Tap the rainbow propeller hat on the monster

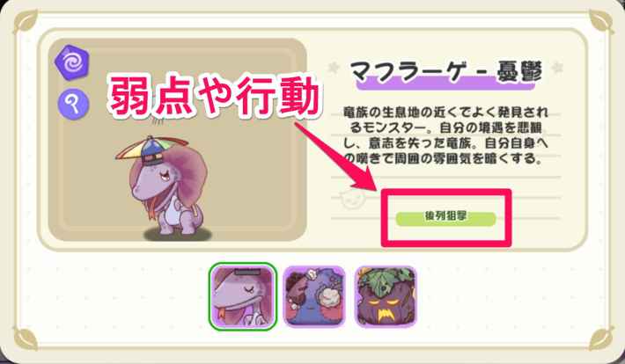pos(151,149)
